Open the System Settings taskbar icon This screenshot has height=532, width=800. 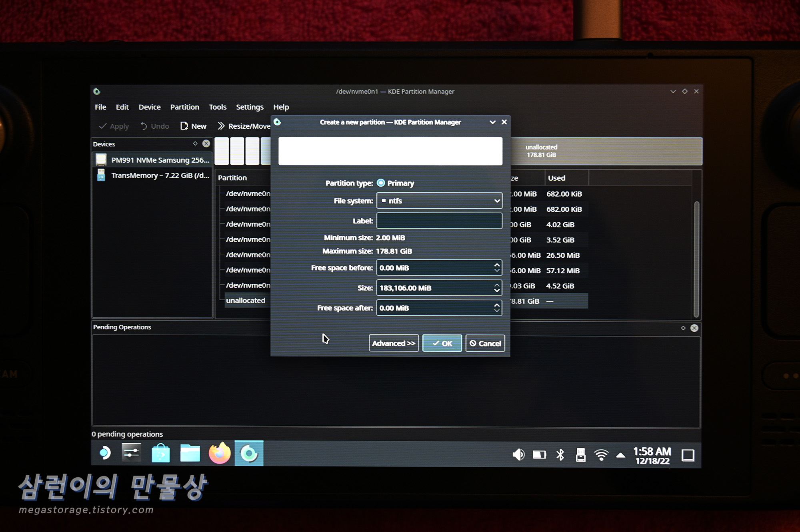[x=131, y=453]
